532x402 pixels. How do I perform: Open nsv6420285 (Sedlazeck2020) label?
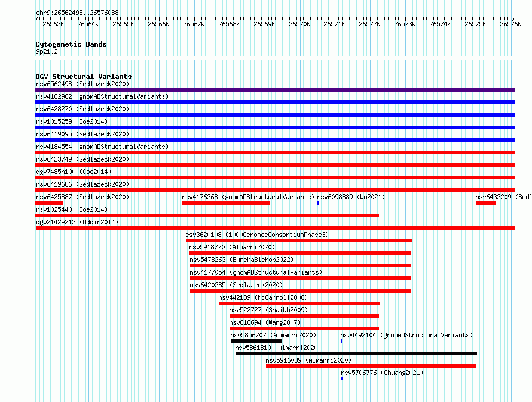tap(236, 285)
